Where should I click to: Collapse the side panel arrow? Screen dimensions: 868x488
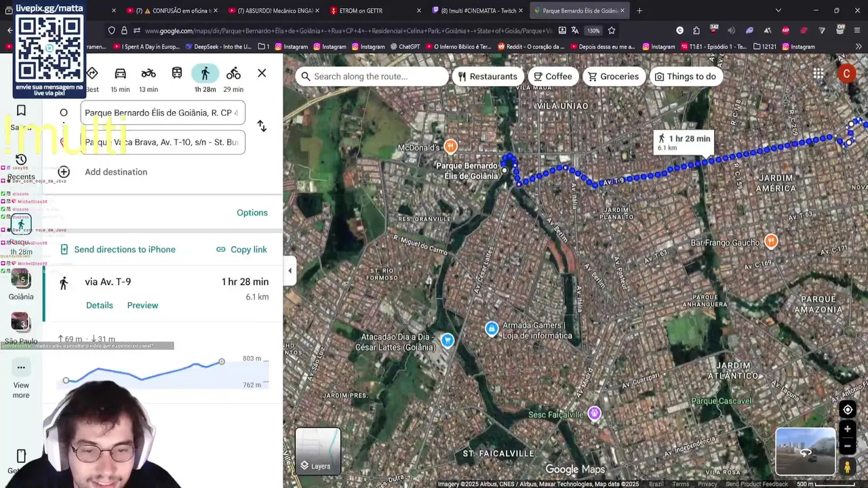pyautogui.click(x=290, y=271)
